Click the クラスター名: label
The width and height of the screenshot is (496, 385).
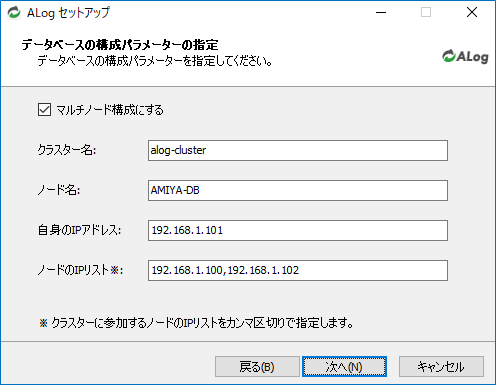click(x=67, y=150)
